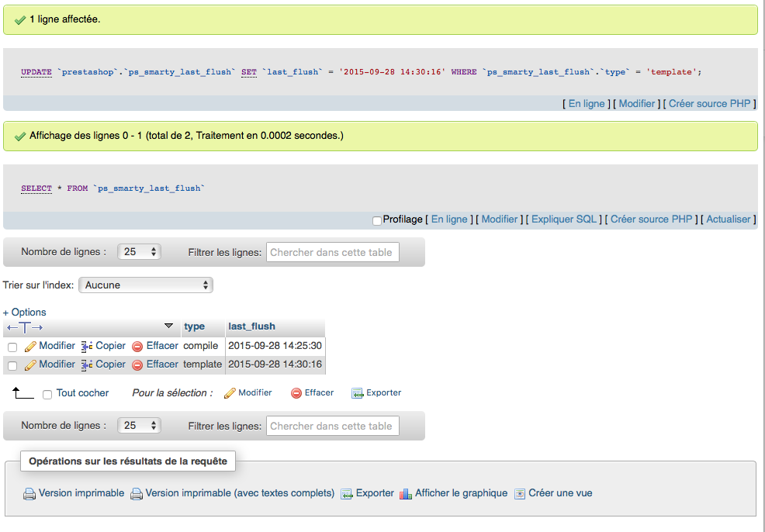Click the lower Filtrer les lignes search field

(333, 426)
